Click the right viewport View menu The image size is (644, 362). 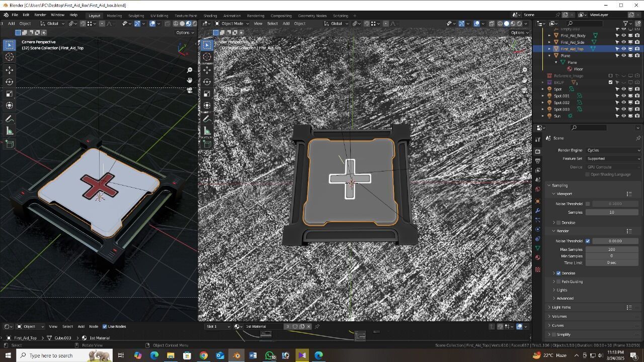click(258, 24)
